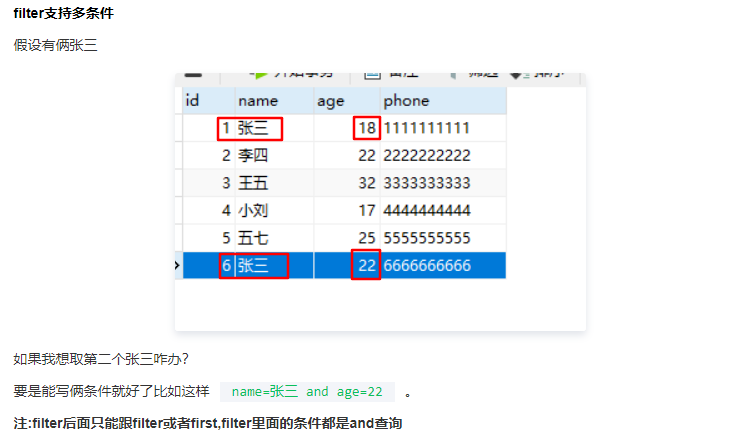Click the heading "filter支持多条件"
Screen dimensions: 732x436
pyautogui.click(x=63, y=14)
